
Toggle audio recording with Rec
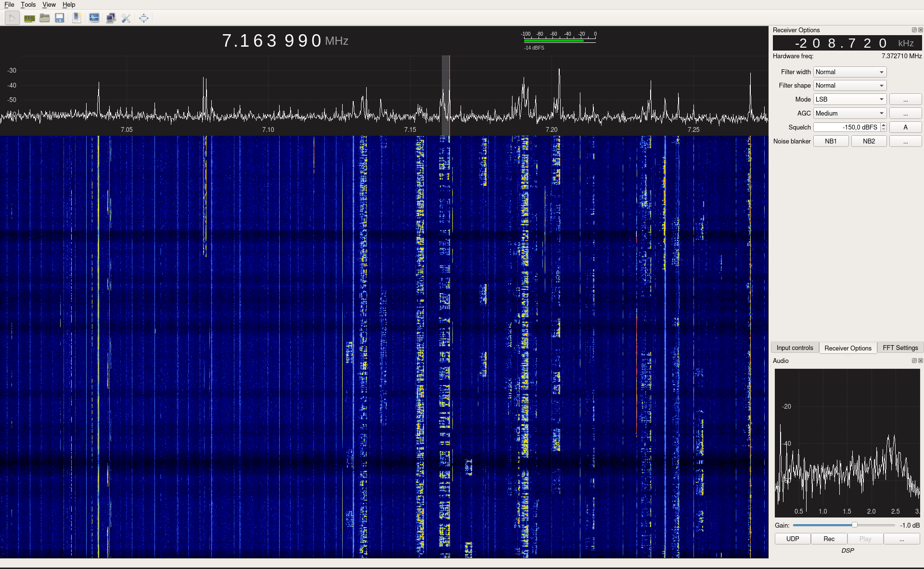click(829, 539)
